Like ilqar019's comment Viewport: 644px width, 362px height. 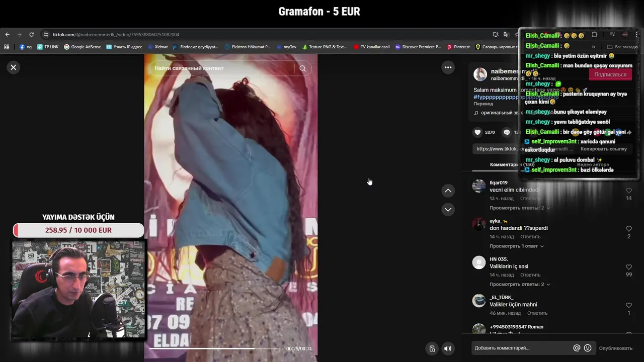(x=629, y=191)
